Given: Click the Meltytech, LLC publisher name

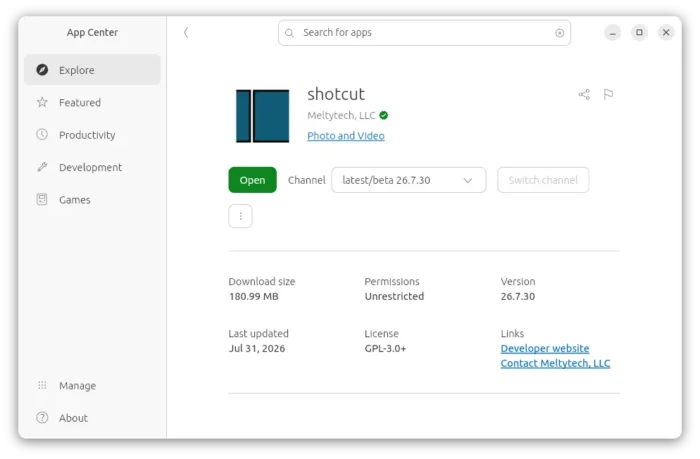Looking at the screenshot, I should click(341, 116).
